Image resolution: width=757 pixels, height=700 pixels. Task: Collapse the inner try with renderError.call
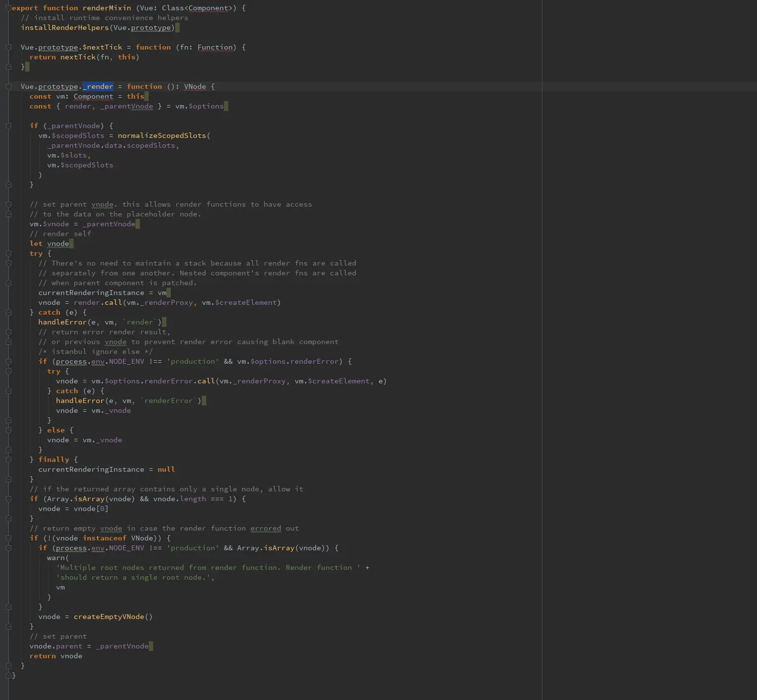[8, 371]
